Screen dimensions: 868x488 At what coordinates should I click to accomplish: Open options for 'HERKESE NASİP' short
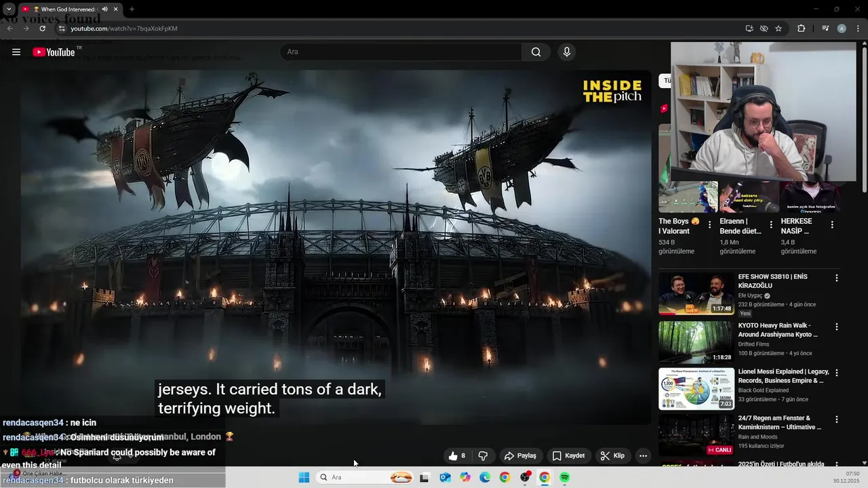click(832, 224)
